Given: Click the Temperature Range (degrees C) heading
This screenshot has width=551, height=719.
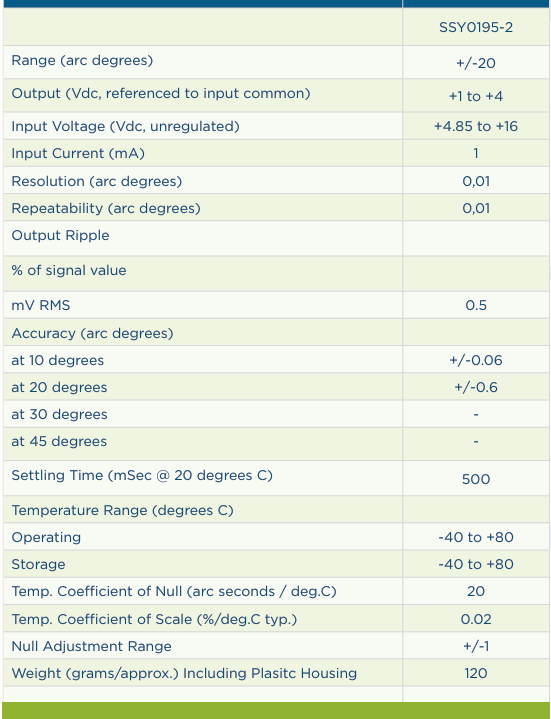Looking at the screenshot, I should pyautogui.click(x=122, y=510).
